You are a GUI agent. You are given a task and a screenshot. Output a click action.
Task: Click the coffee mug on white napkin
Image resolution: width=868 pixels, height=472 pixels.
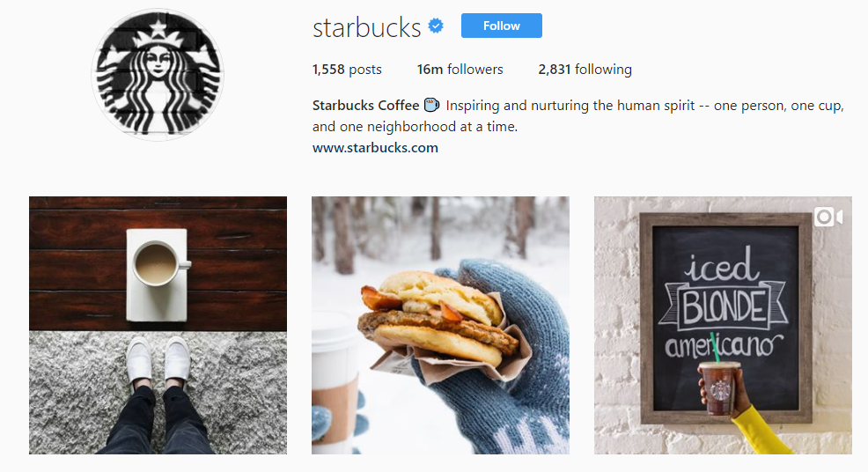(158, 263)
